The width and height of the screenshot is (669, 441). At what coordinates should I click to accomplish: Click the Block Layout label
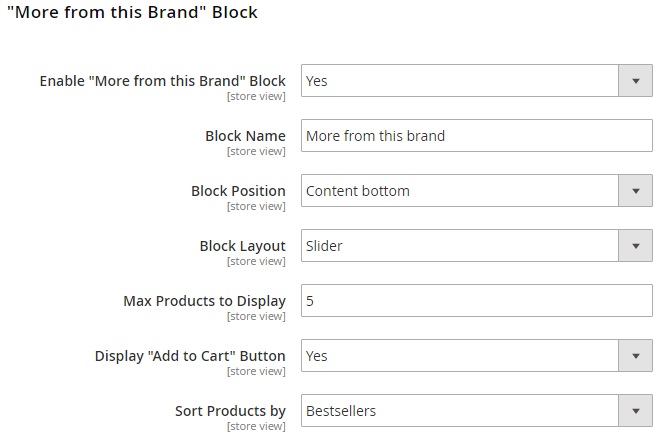242,246
